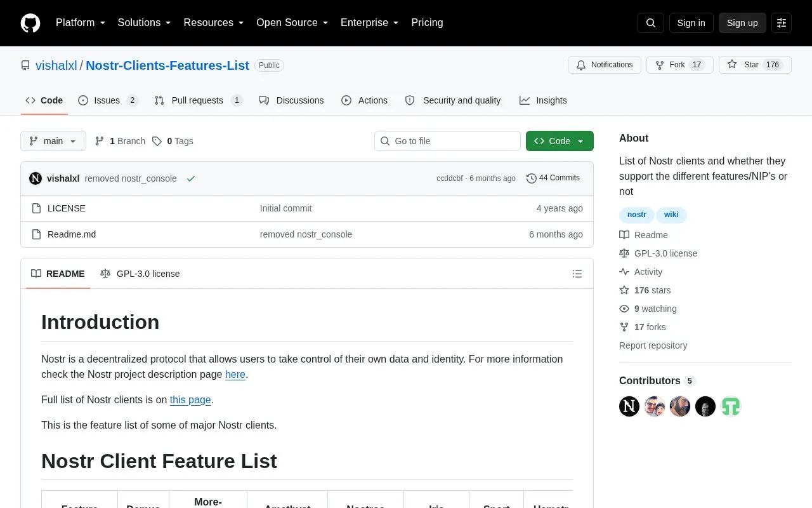Click the green commit status checkmark

(191, 178)
